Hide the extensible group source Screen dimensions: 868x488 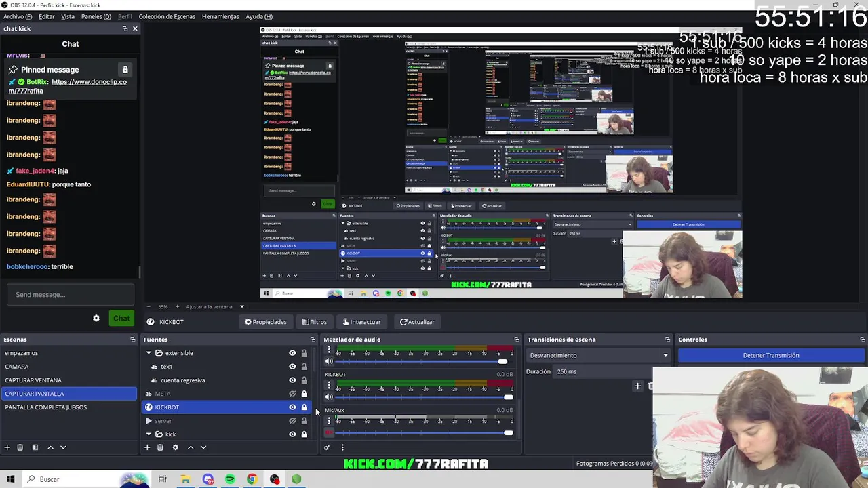292,353
